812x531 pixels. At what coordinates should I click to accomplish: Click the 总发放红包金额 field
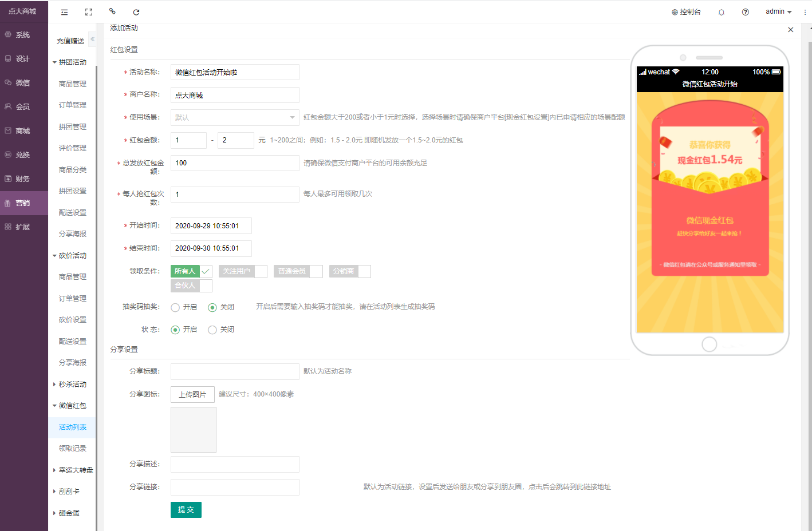[235, 163]
